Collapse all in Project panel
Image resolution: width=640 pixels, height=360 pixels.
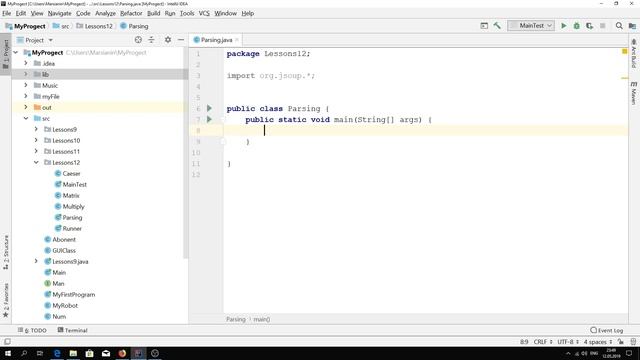pos(151,40)
